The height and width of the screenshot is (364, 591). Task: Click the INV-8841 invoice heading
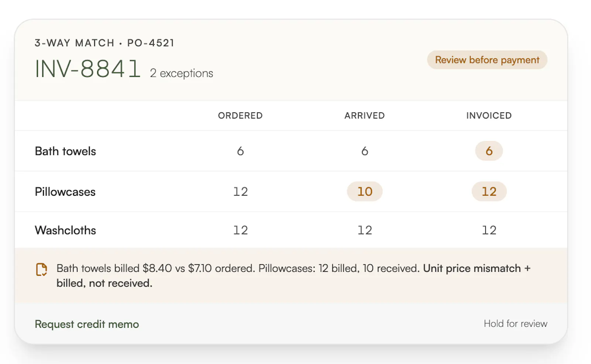point(88,69)
